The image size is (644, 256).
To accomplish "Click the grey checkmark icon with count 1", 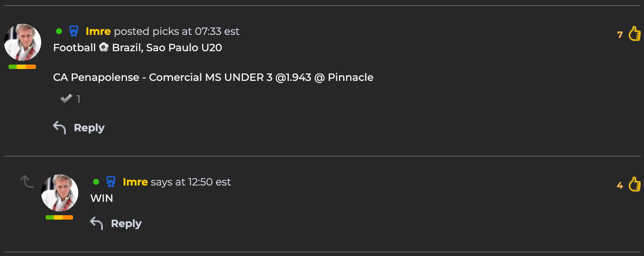I will 66,98.
